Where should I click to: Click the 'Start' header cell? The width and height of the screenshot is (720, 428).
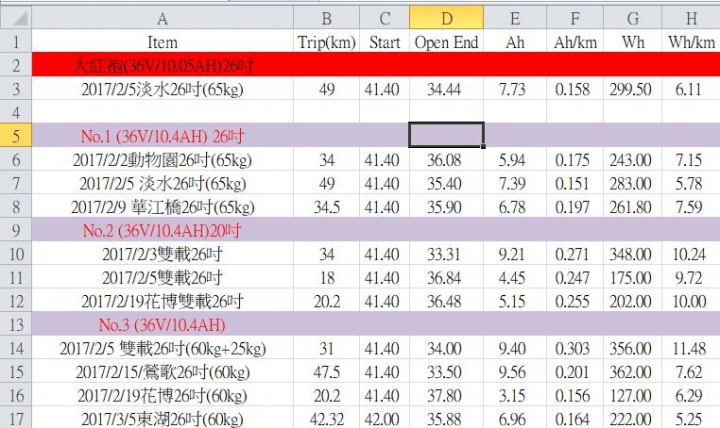pos(385,41)
